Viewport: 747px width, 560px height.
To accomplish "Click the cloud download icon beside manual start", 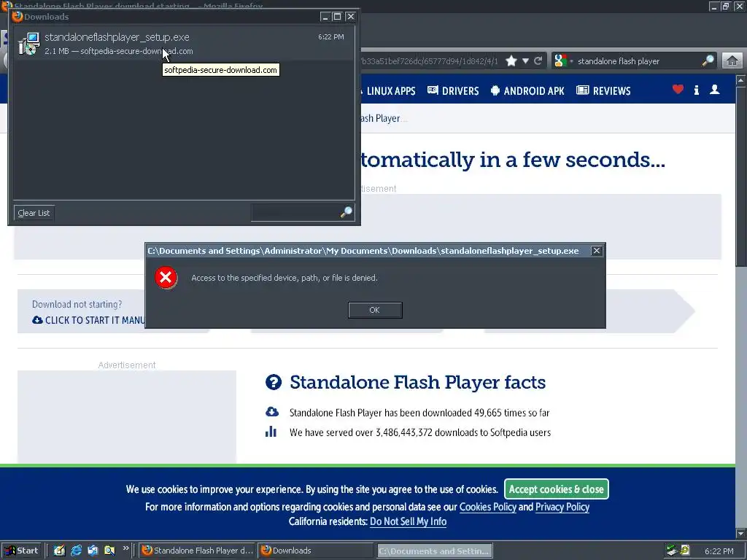I will coord(37,319).
